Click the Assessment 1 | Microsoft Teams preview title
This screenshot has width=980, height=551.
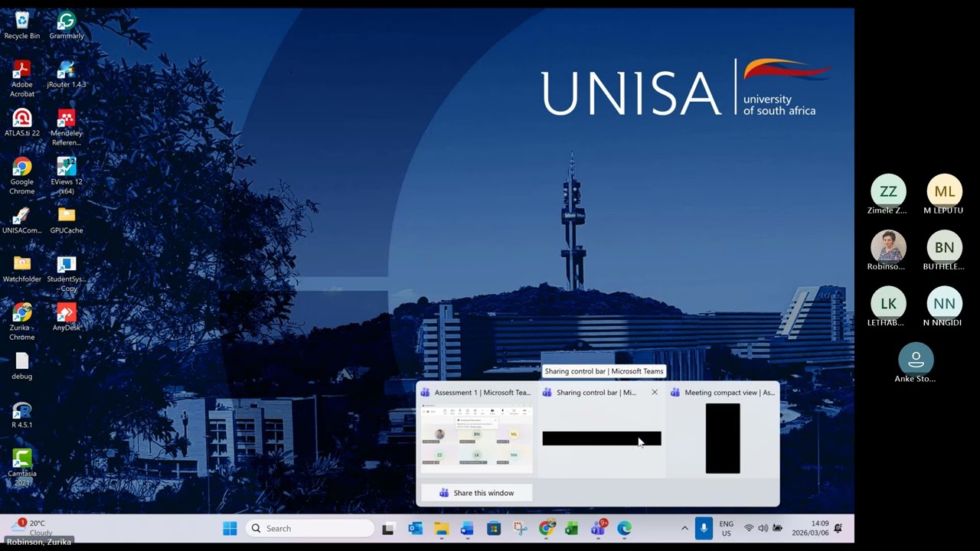tap(482, 393)
